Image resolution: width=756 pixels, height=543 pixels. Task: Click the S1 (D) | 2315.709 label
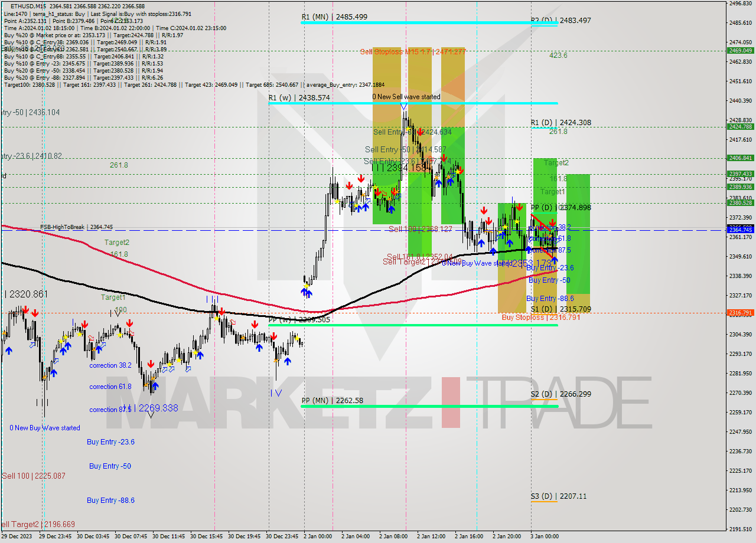click(561, 309)
